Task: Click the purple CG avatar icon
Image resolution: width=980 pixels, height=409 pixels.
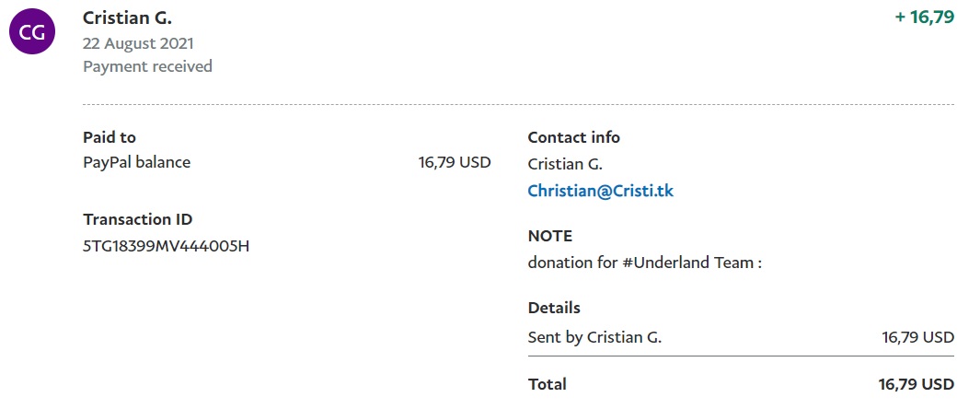Action: (32, 32)
